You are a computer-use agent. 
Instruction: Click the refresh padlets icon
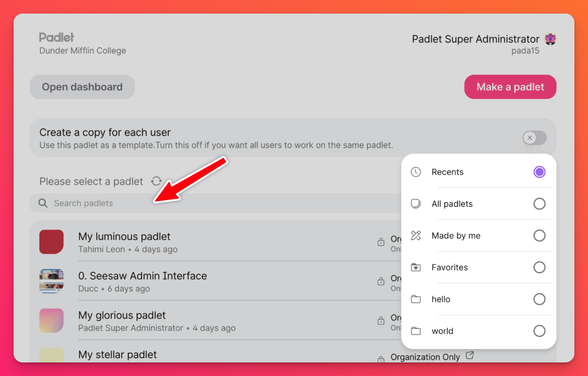pos(156,181)
